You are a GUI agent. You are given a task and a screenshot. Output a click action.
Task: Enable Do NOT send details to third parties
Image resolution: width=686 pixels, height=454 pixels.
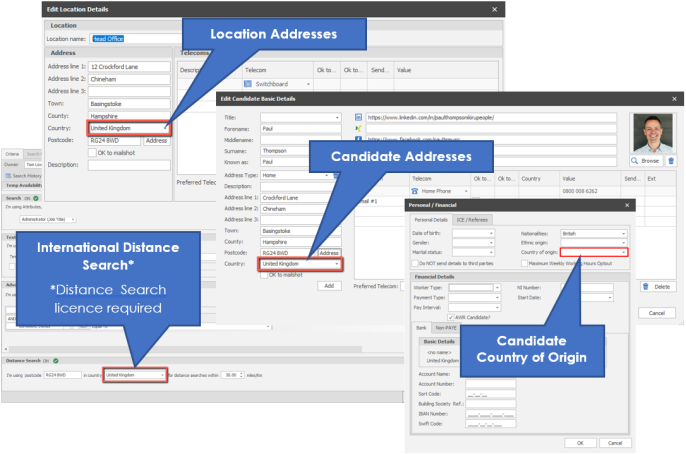[416, 262]
